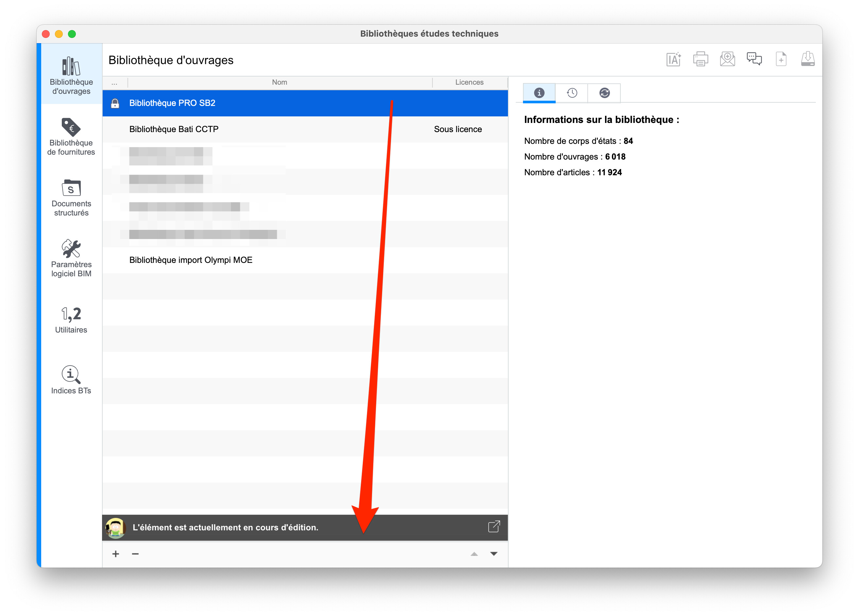Click the plus add library button

click(116, 554)
